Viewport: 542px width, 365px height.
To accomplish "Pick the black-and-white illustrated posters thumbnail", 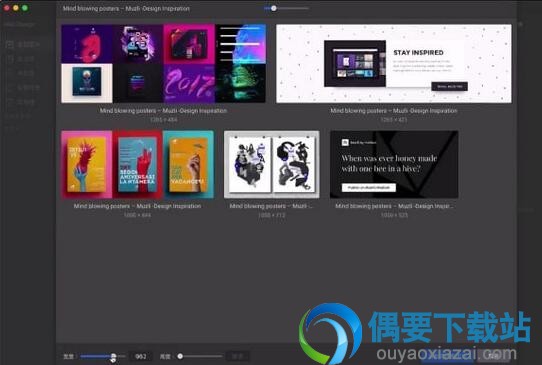I will point(272,164).
